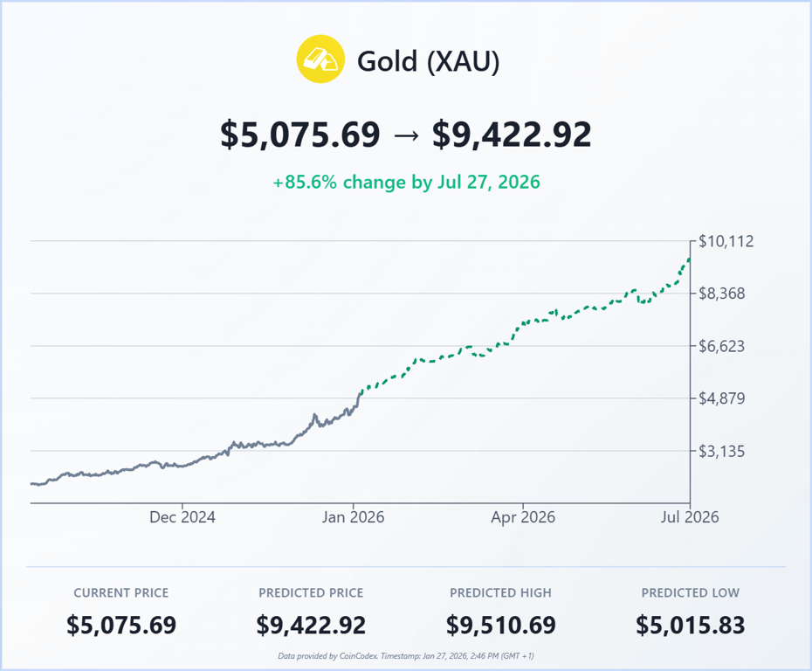Click the gold coin logo above the title
This screenshot has height=671, width=812.
pos(321,61)
